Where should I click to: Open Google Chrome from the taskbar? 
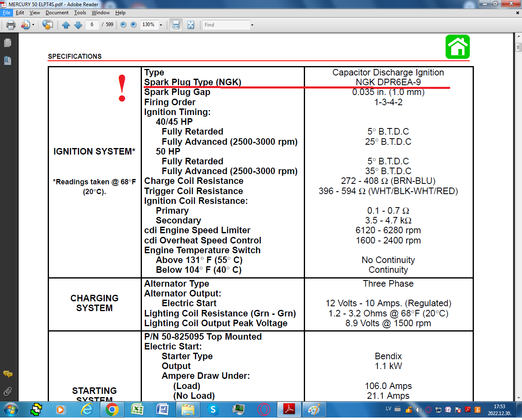[112, 409]
